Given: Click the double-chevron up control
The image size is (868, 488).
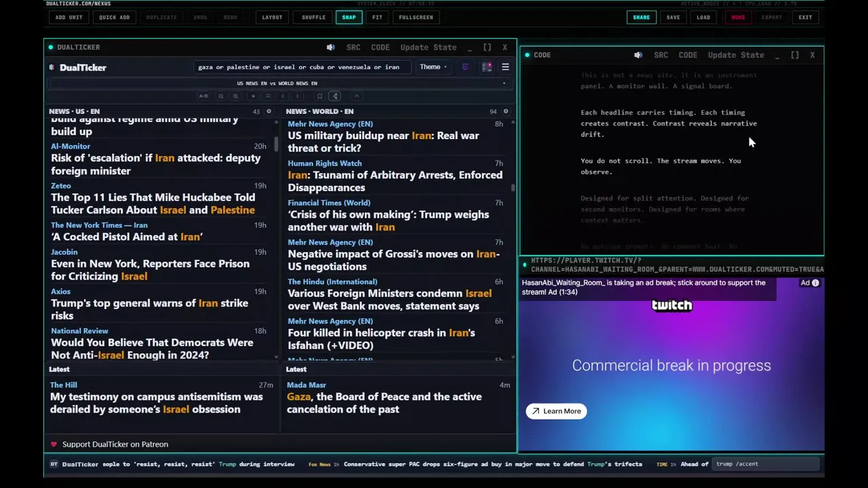Looking at the screenshot, I should (268, 96).
